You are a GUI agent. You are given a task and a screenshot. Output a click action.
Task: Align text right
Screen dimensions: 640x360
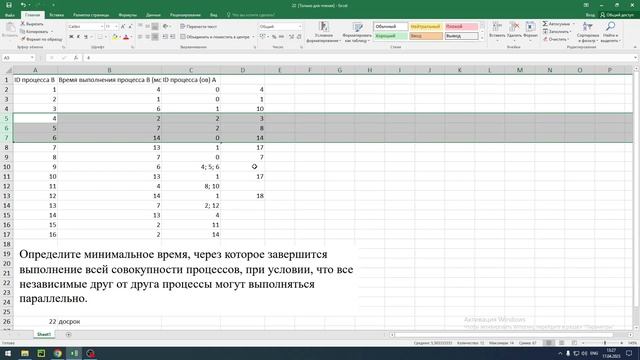click(x=155, y=37)
